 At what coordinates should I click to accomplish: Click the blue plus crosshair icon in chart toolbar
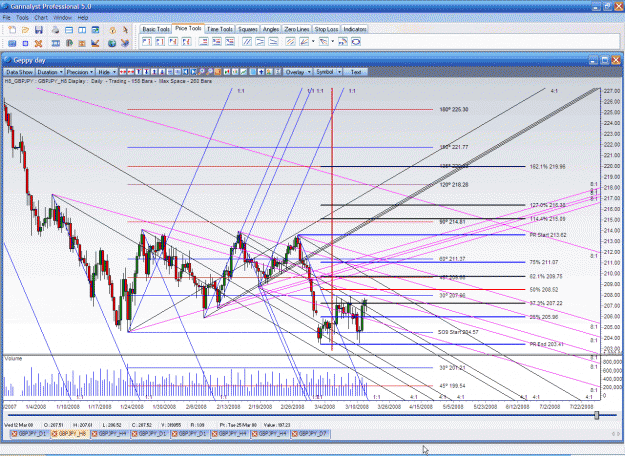[261, 72]
